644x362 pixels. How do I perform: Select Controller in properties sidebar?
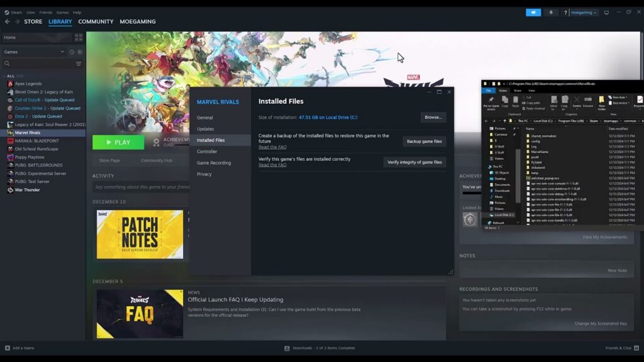click(x=206, y=151)
